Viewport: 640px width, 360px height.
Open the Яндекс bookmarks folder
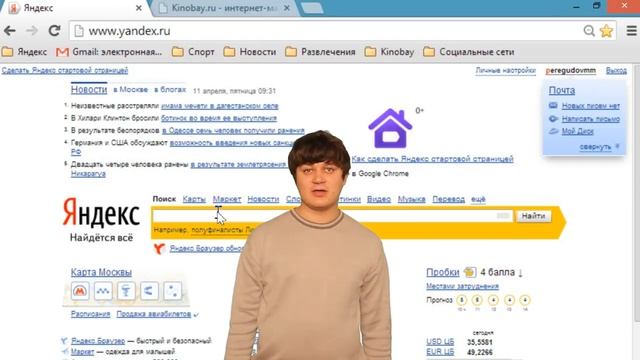(x=24, y=52)
